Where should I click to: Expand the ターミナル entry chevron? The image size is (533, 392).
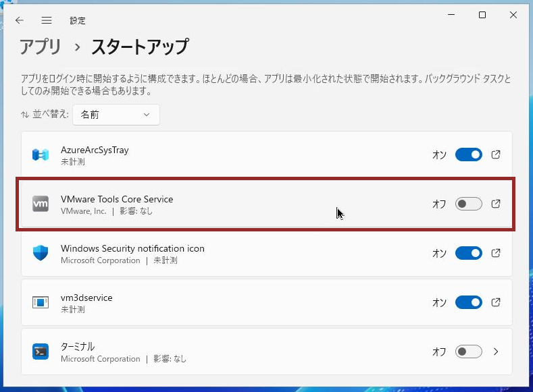[496, 352]
